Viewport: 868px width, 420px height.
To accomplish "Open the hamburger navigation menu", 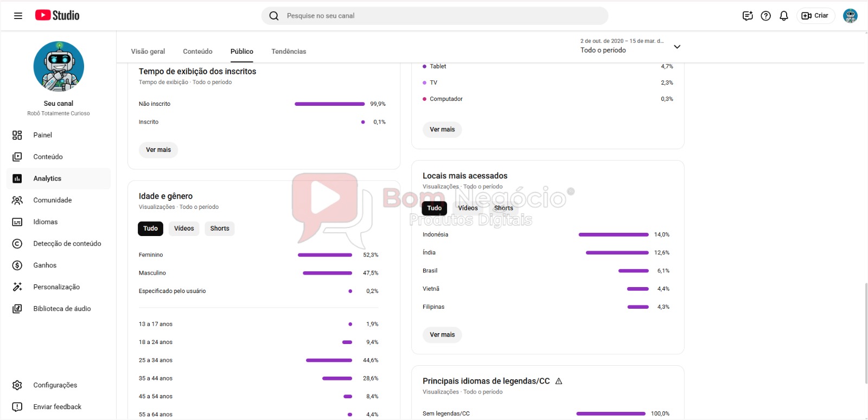I will click(18, 16).
